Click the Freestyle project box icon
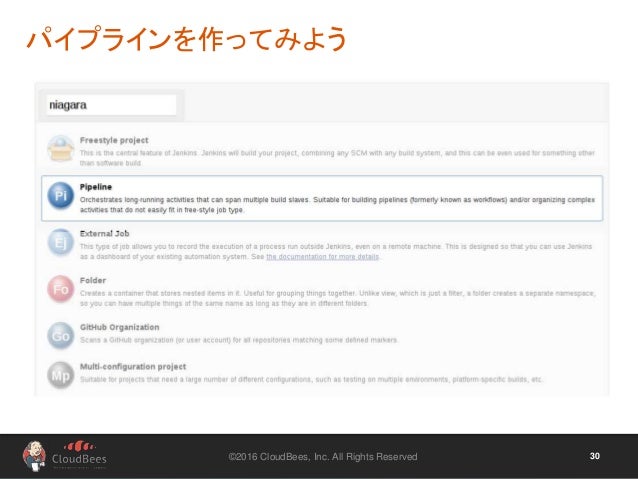This screenshot has height=479, width=638. 61,149
